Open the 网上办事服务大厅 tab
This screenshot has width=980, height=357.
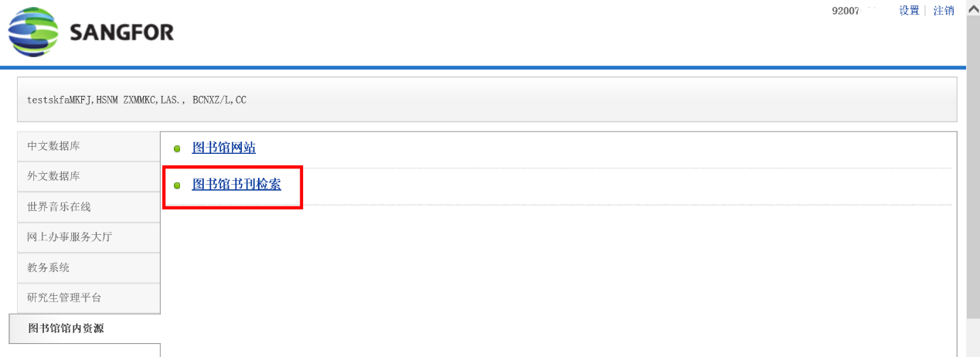point(89,237)
